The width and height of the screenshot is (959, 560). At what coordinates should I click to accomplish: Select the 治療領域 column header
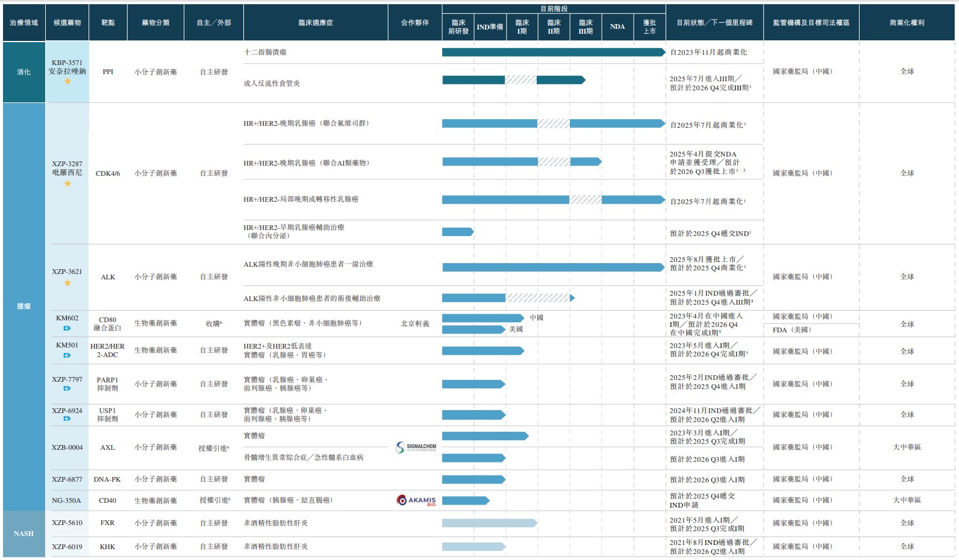click(24, 23)
